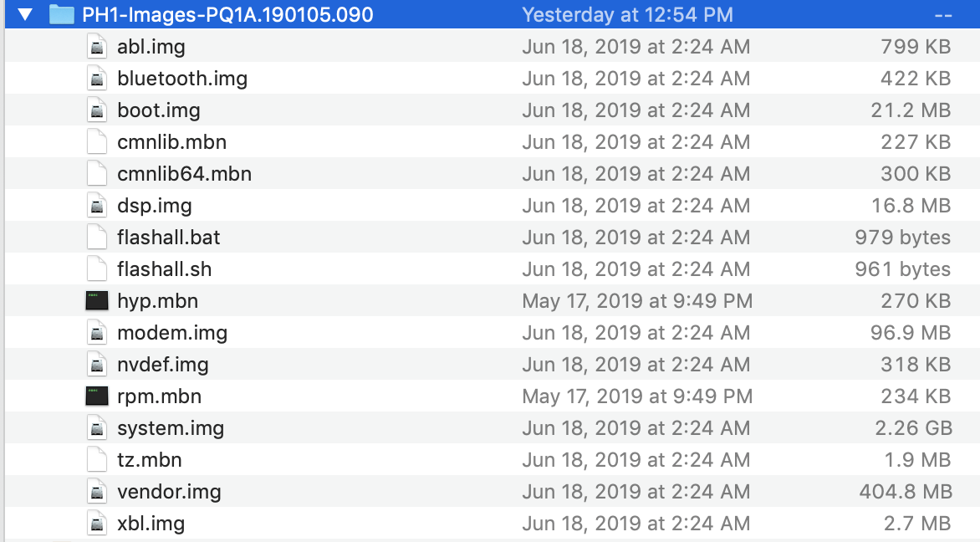Click the 270 KB size of hyp.mbn
The height and width of the screenshot is (542, 980).
[916, 301]
